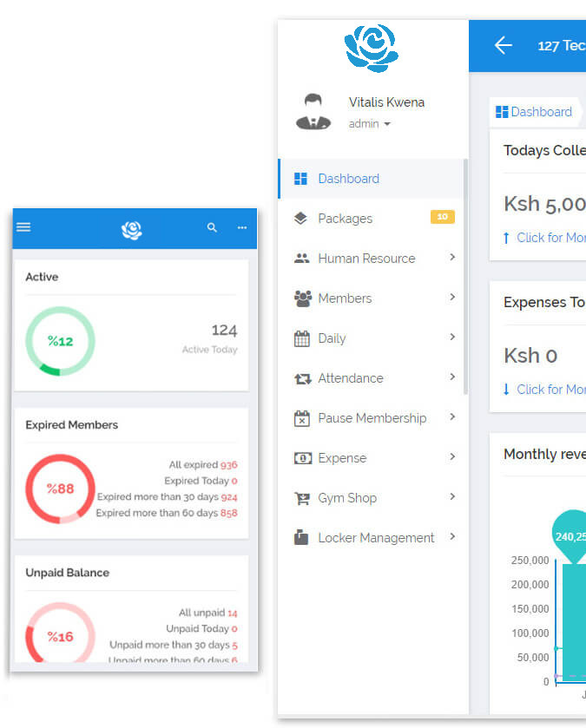Image resolution: width=586 pixels, height=728 pixels.
Task: Click the %88 Expired Members progress ring
Action: click(x=60, y=489)
